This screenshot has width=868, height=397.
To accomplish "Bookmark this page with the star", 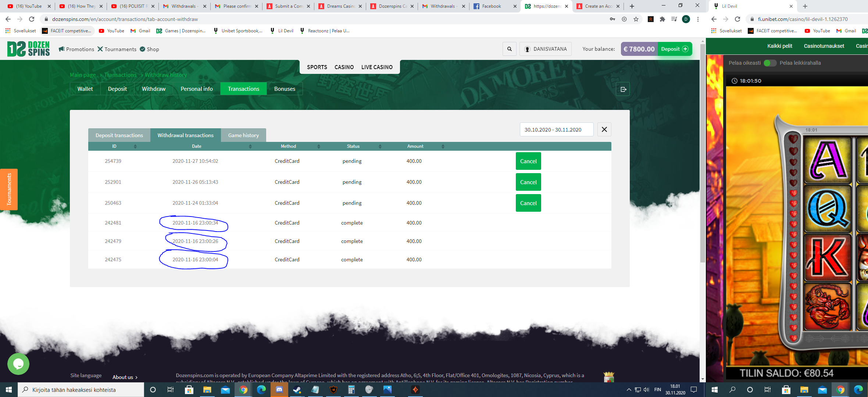I will pyautogui.click(x=636, y=19).
